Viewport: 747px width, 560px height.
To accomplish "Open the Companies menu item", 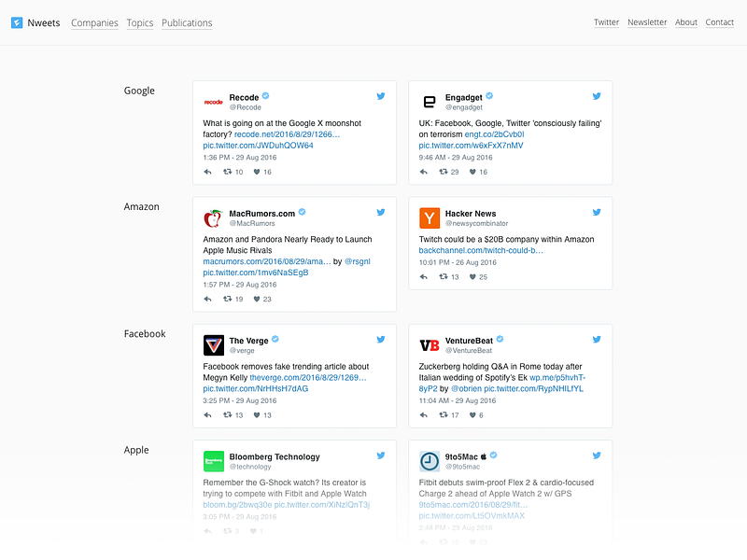I will (x=94, y=22).
